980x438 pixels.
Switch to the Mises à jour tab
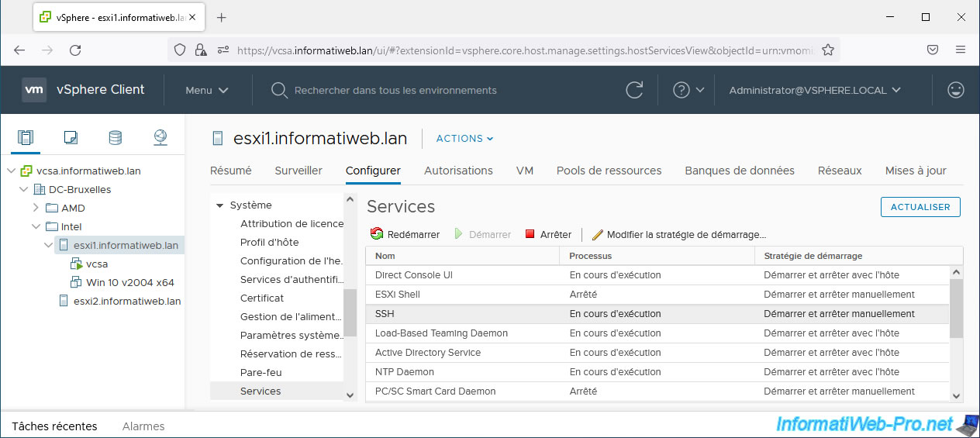tap(916, 171)
